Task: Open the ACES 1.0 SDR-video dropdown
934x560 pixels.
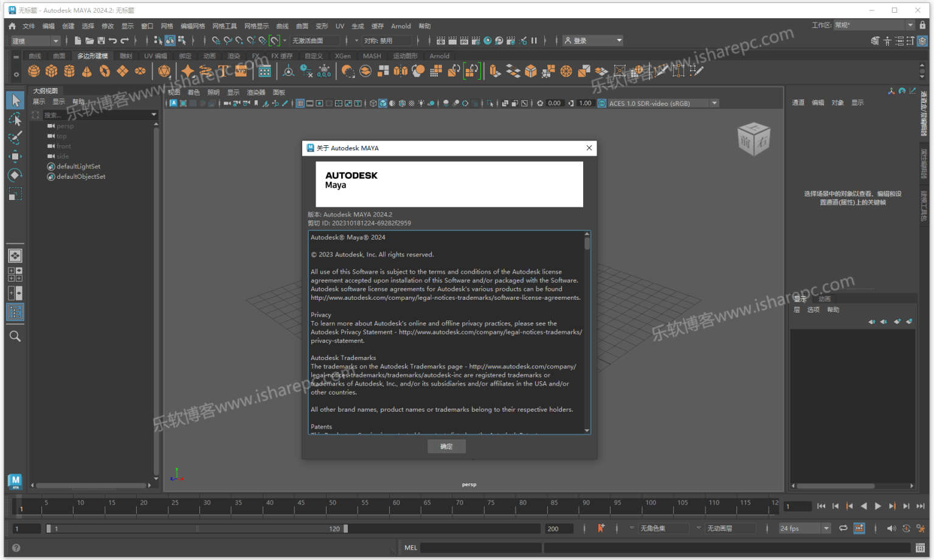Action: 663,103
